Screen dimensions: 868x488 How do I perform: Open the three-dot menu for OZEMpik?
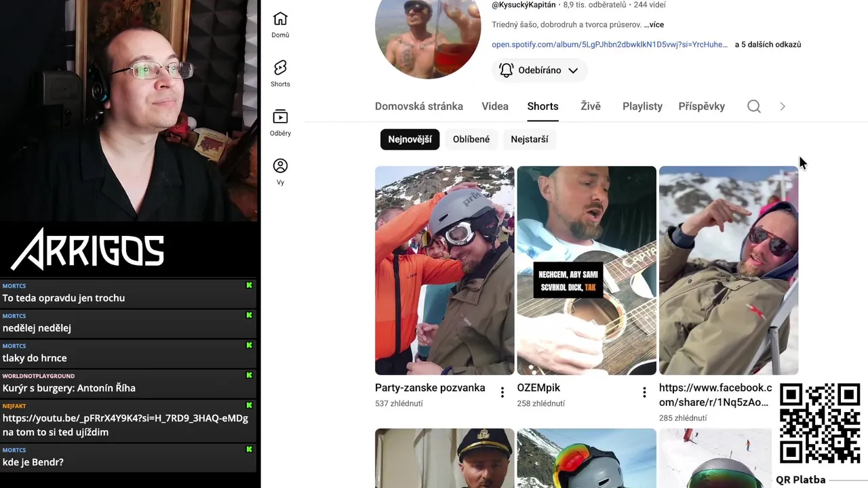tap(644, 392)
